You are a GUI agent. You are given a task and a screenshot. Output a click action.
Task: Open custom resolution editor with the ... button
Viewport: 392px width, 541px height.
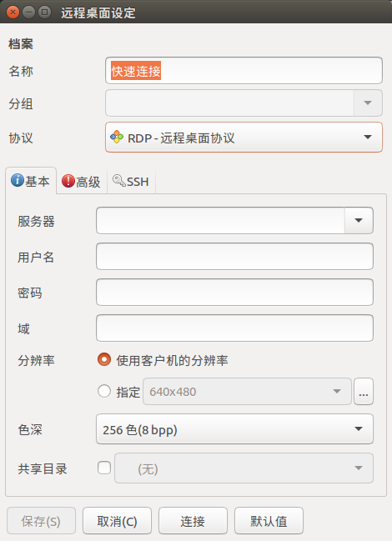pyautogui.click(x=364, y=392)
